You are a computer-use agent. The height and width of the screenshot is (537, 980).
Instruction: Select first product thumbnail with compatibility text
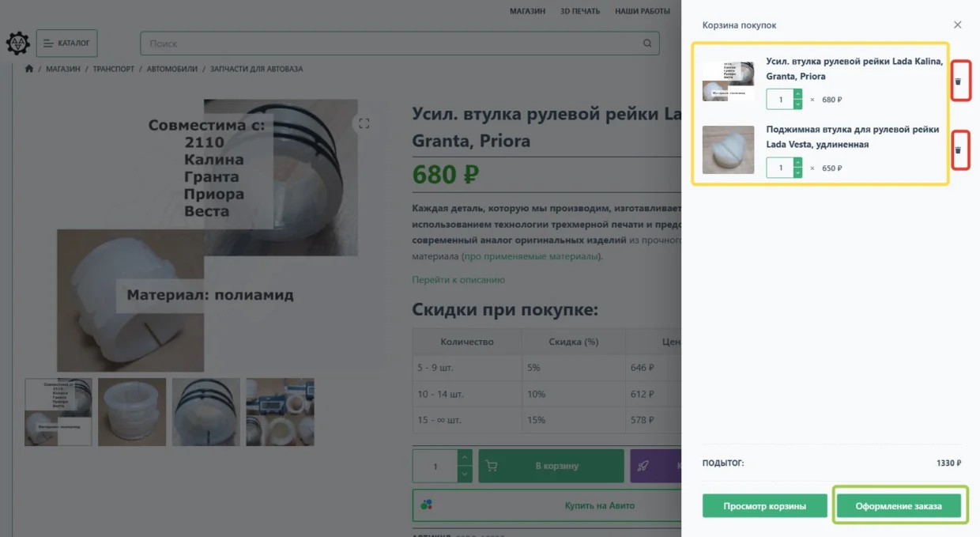point(58,412)
